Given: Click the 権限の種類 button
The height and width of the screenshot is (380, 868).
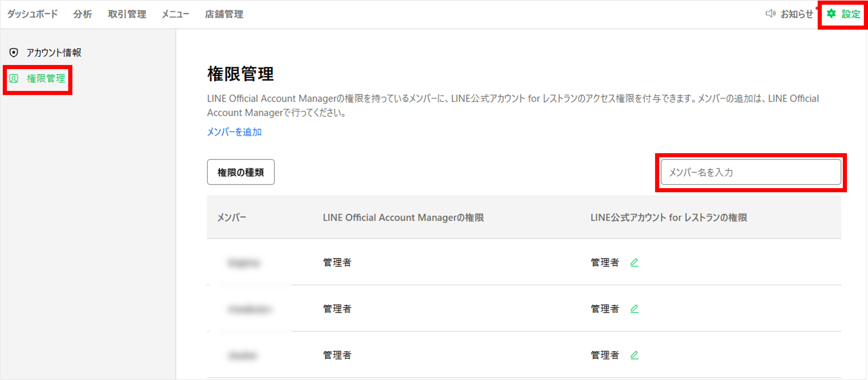Looking at the screenshot, I should (241, 172).
